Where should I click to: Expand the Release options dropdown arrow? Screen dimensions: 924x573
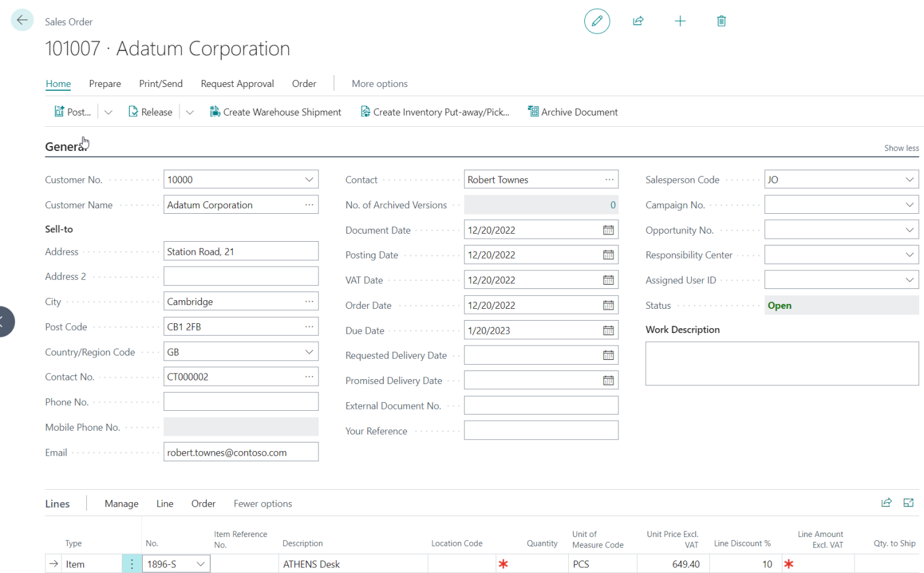point(190,112)
